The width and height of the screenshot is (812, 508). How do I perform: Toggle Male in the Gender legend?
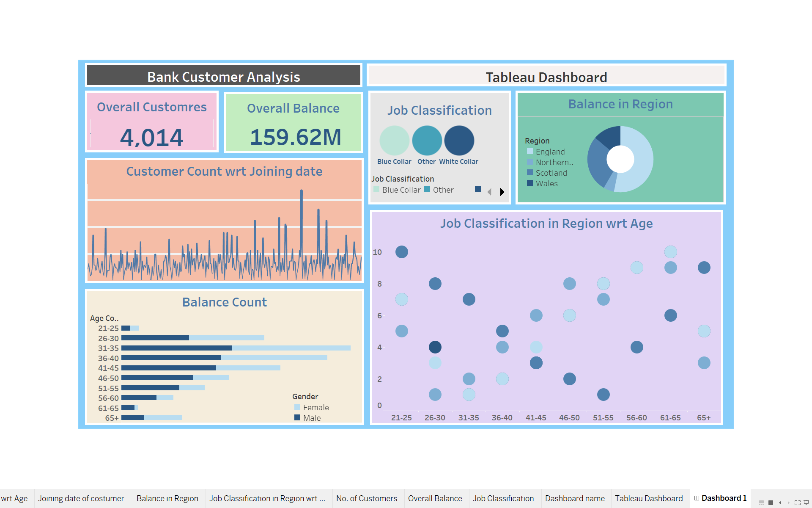[x=312, y=418]
